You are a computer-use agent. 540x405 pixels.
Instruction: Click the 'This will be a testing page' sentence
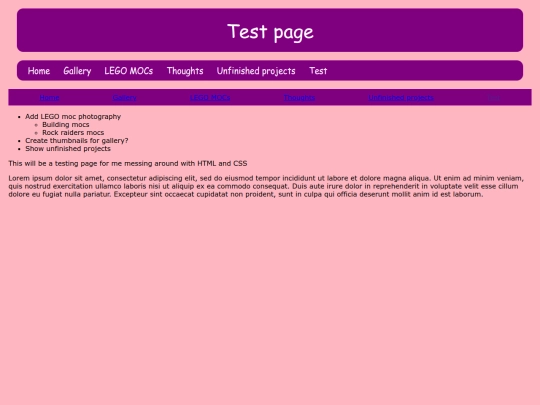point(128,163)
